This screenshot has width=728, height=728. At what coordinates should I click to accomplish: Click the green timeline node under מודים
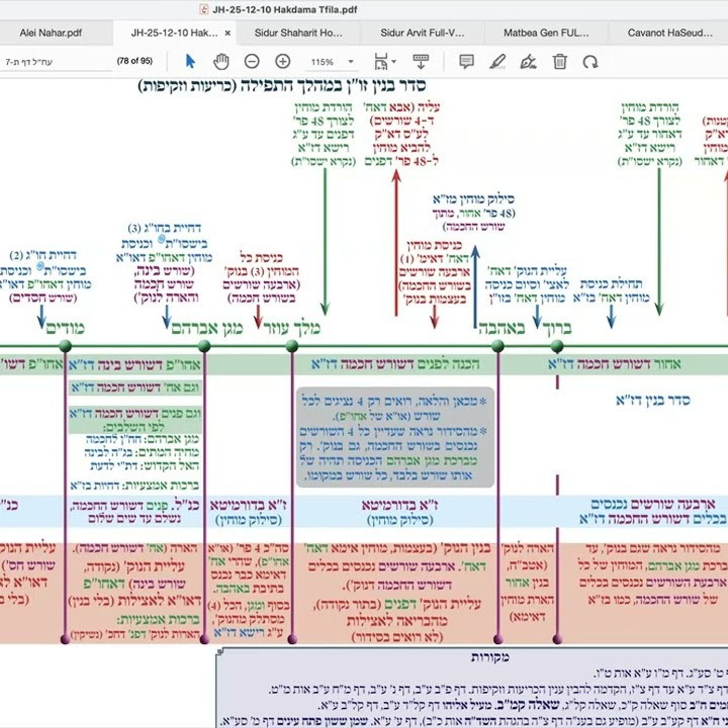pos(65,346)
